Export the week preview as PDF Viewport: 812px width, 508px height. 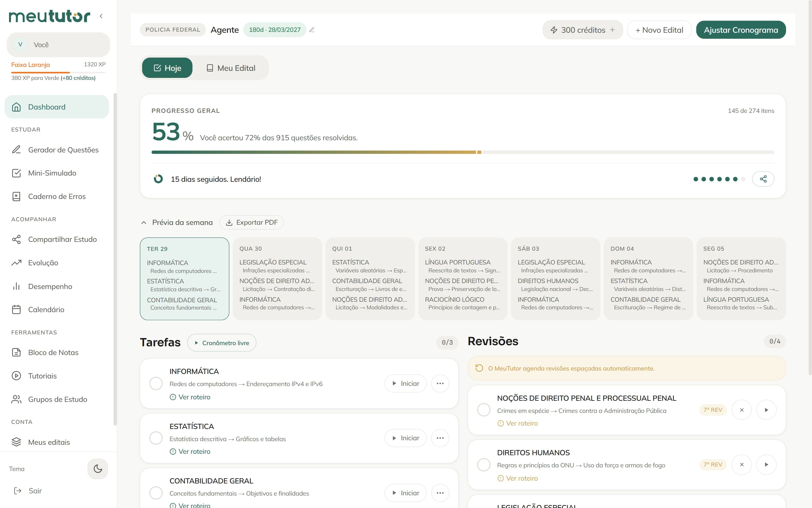click(252, 222)
